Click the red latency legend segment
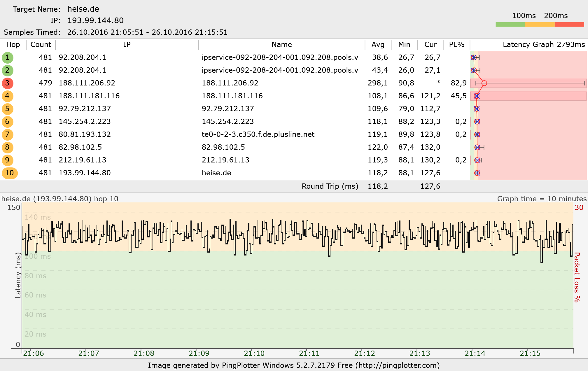588x371 pixels. 569,24
